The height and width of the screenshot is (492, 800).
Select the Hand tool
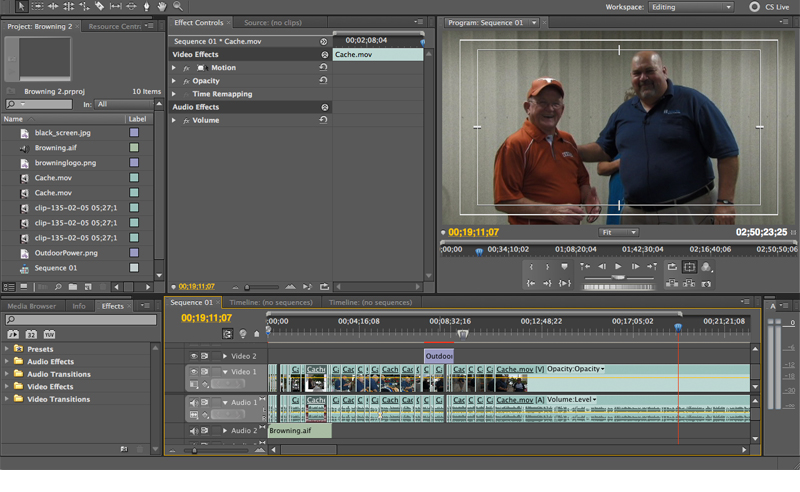[x=162, y=6]
